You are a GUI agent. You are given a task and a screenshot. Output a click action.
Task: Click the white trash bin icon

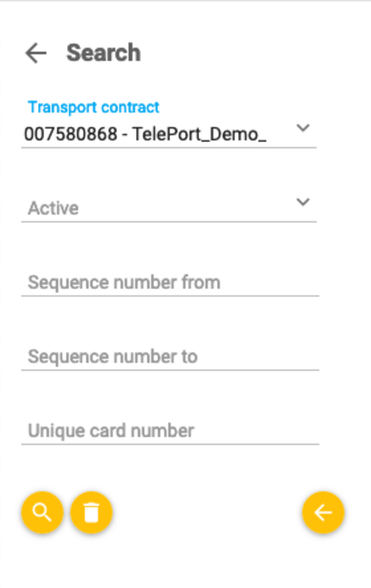(x=91, y=512)
